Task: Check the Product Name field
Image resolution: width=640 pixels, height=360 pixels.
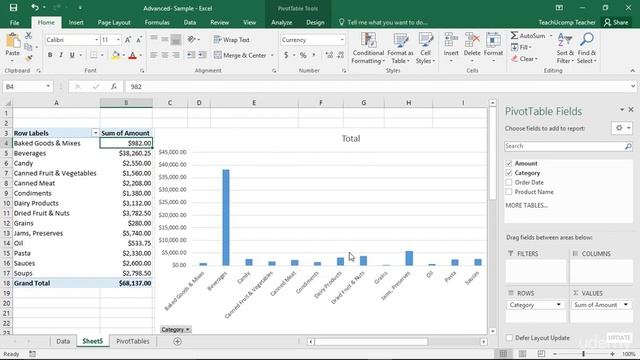Action: (509, 192)
